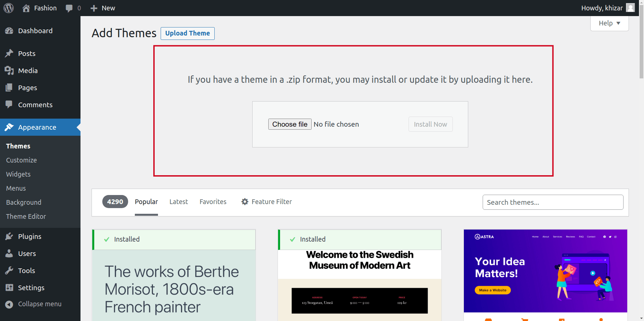This screenshot has height=321, width=644.
Task: Click the Media library icon
Action: click(9, 71)
